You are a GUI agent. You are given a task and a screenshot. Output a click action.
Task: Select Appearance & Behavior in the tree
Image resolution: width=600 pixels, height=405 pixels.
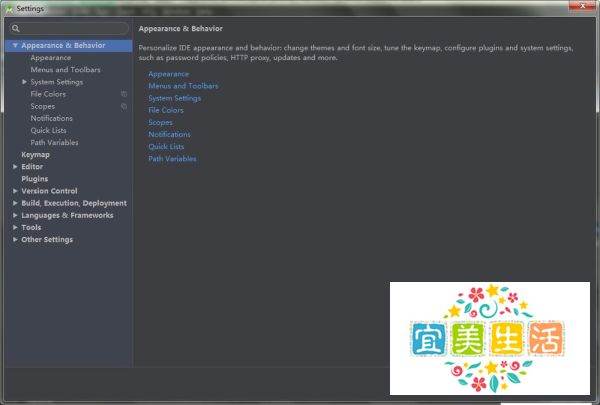click(63, 45)
